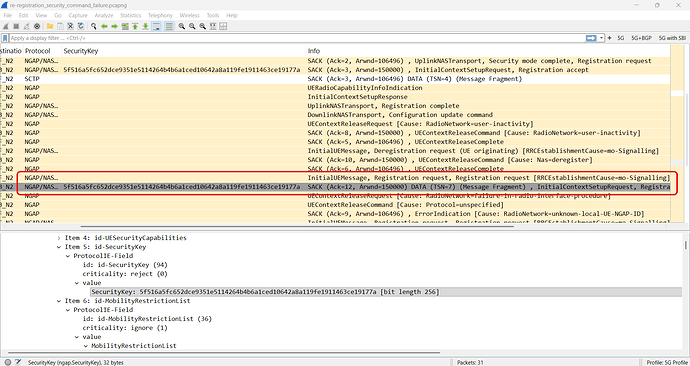This screenshot has width=690, height=366.
Task: Zoom out the main window text
Action: pyautogui.click(x=192, y=26)
